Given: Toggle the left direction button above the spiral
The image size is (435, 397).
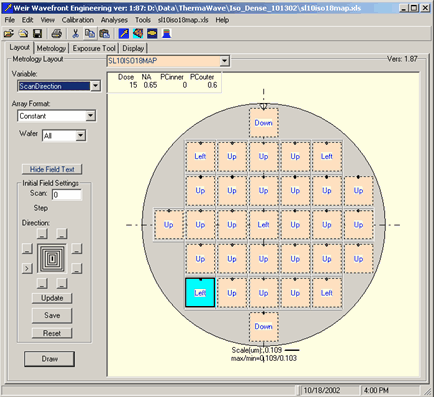Looking at the screenshot, I should coord(42,233).
